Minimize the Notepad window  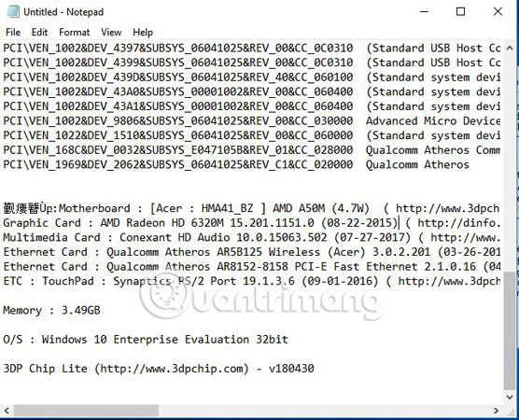click(425, 11)
